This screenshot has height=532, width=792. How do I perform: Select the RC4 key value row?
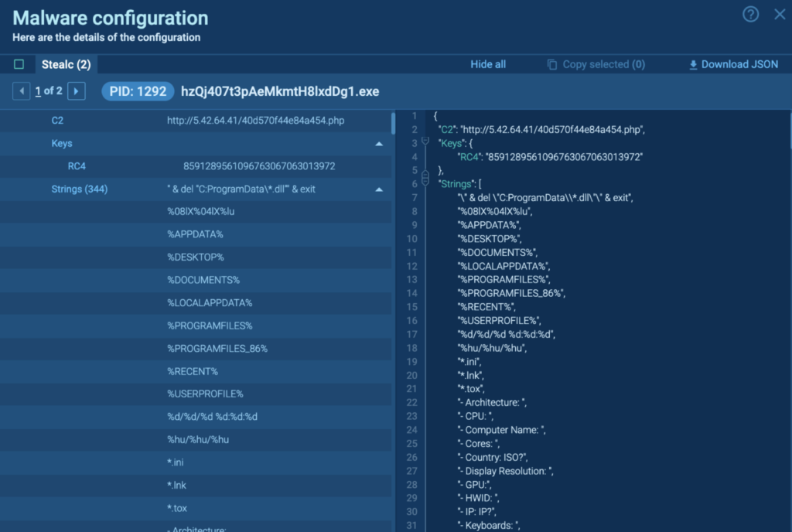(x=258, y=166)
